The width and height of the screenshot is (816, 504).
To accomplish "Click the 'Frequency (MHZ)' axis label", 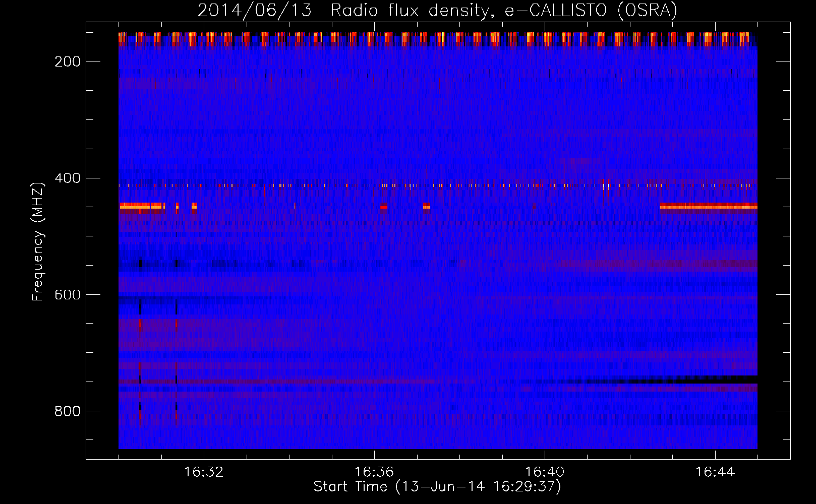I will tap(38, 241).
